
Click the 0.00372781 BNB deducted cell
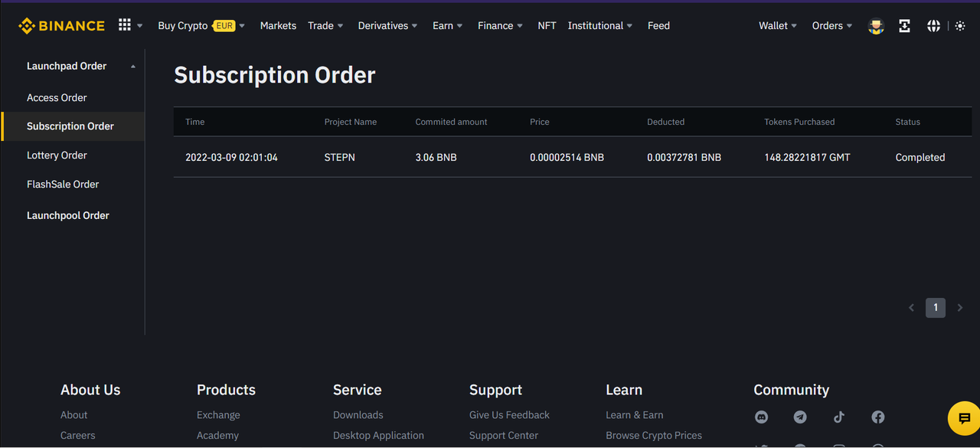[x=684, y=158]
